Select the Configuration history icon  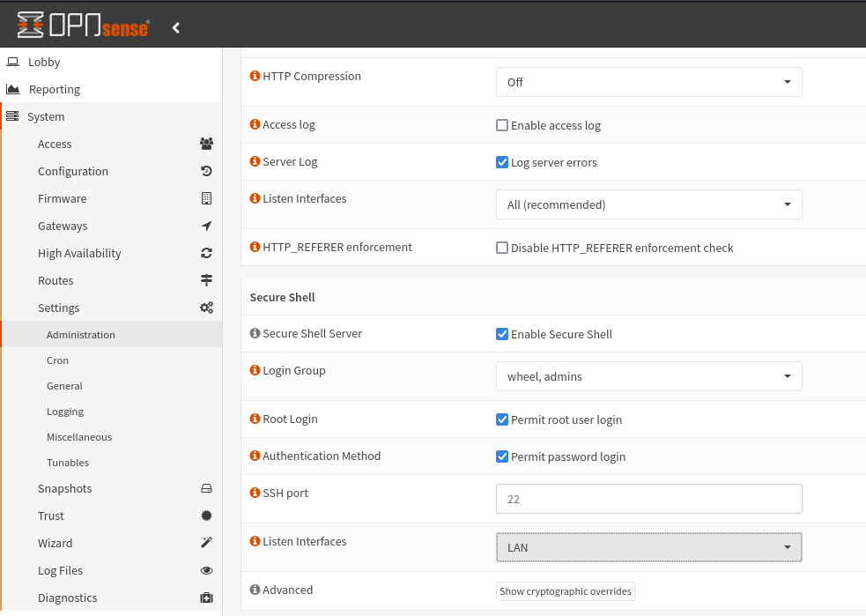tap(206, 171)
